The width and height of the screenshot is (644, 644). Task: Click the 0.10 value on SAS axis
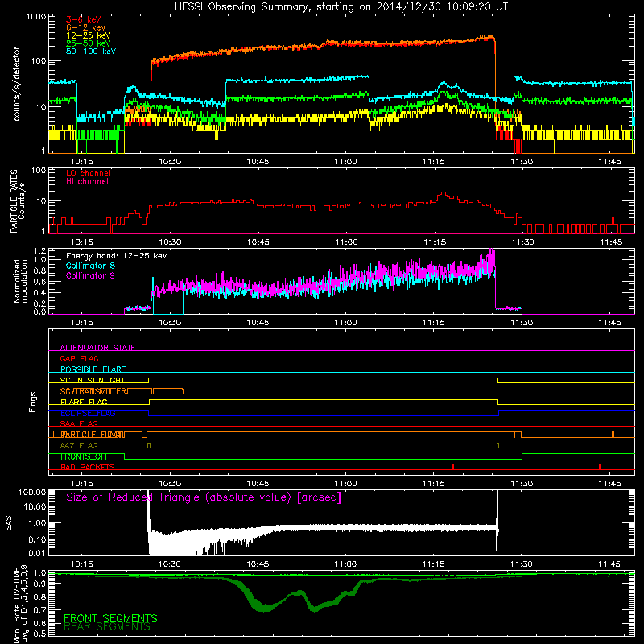tap(37, 539)
